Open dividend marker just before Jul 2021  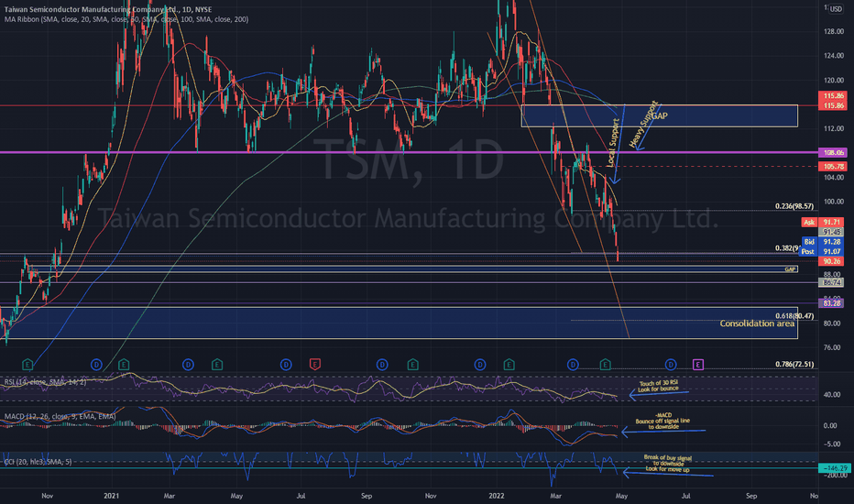pos(286,364)
